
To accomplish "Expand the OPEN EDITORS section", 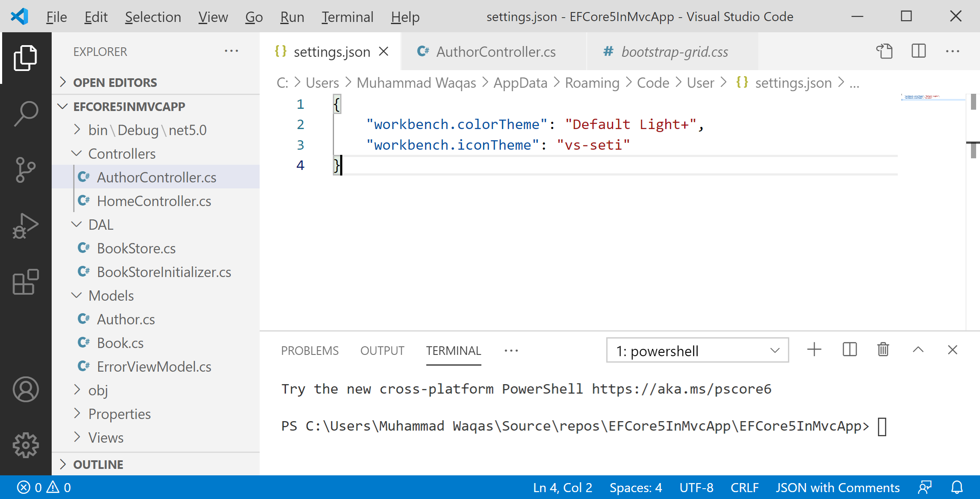I will [115, 82].
